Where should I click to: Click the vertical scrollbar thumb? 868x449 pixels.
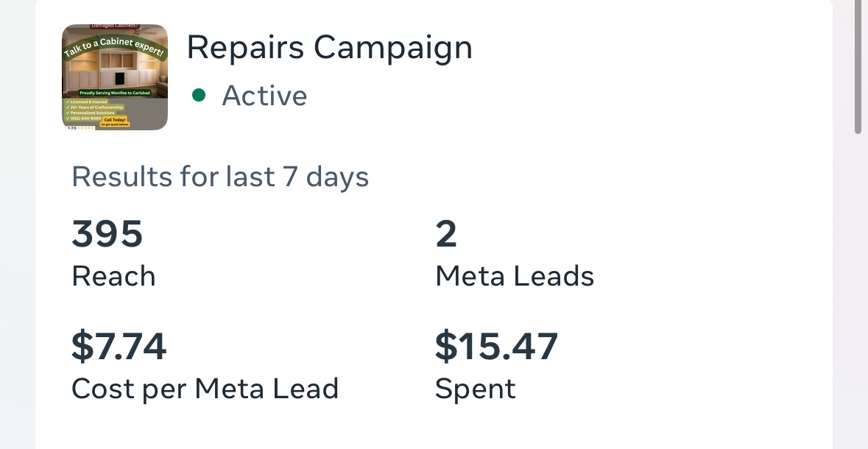coord(858,66)
